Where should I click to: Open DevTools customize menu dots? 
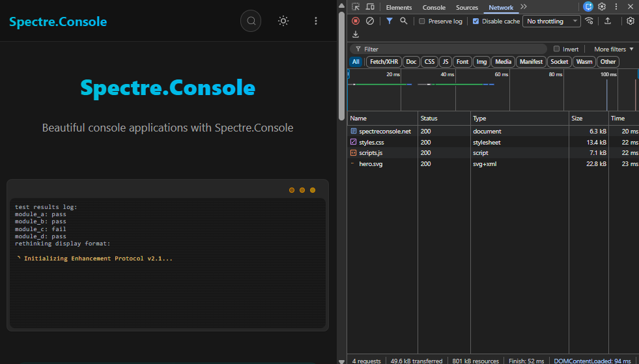[x=616, y=7]
